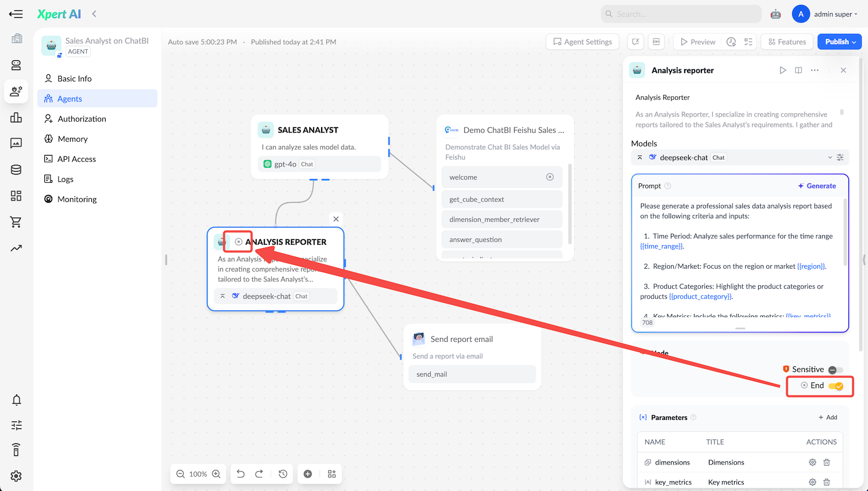
Task: Add a new node with plus icon
Action: (308, 474)
